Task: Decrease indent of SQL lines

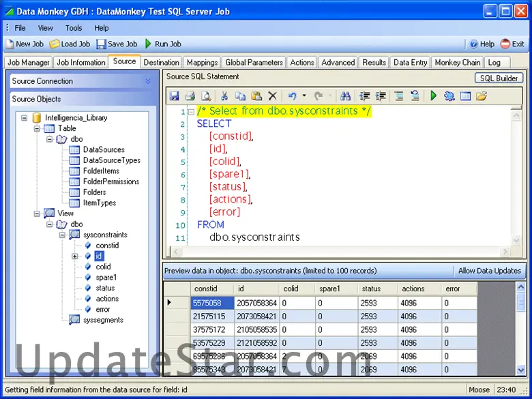Action: (x=365, y=96)
